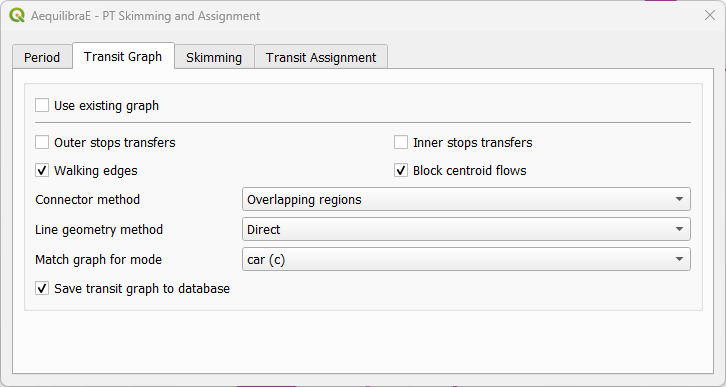Screen dimensions: 726x387
Task: Open the Connector method dropdown
Action: [x=466, y=199]
